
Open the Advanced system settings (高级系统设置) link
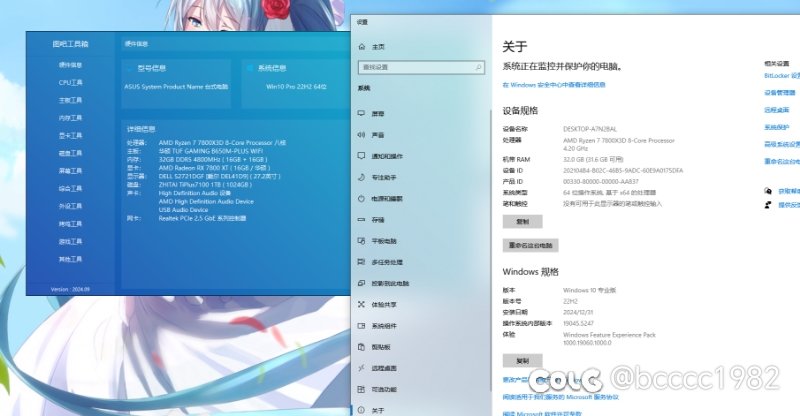782,144
